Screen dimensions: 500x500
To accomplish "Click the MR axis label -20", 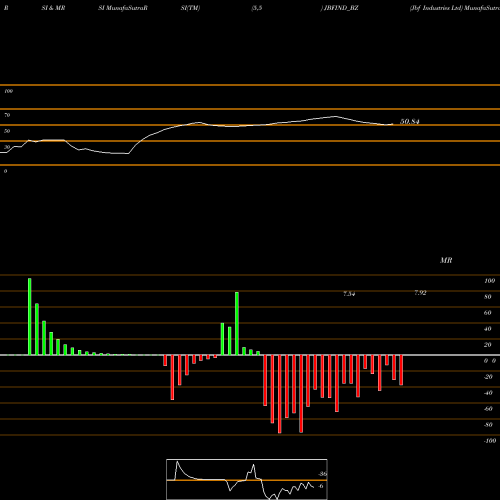I will pyautogui.click(x=488, y=377).
